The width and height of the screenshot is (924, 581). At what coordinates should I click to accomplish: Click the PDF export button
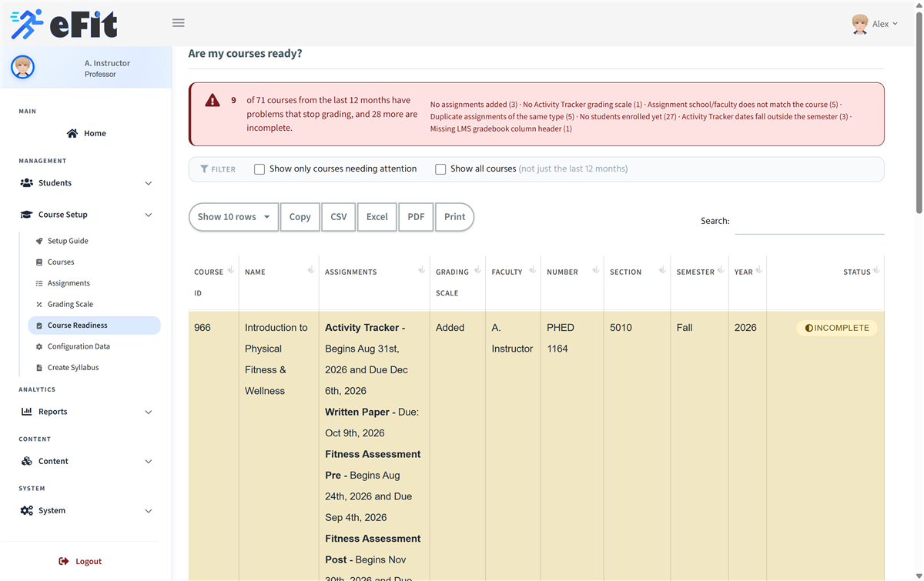(x=416, y=217)
